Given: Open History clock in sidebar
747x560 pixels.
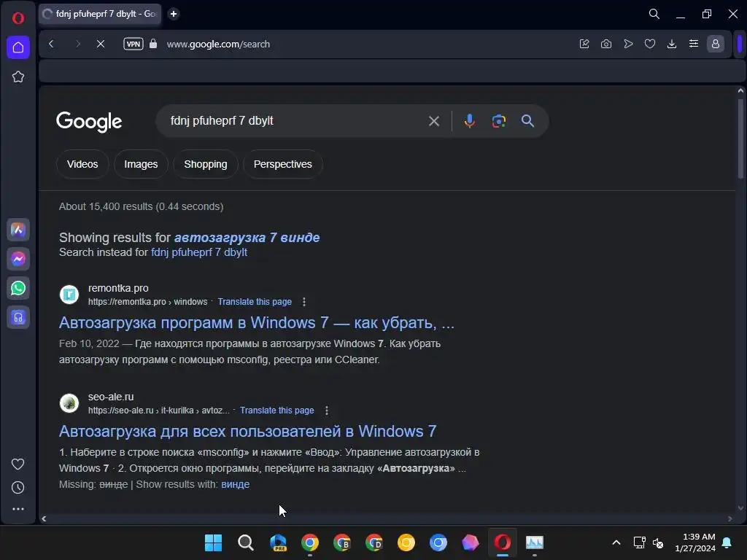Looking at the screenshot, I should click(18, 487).
